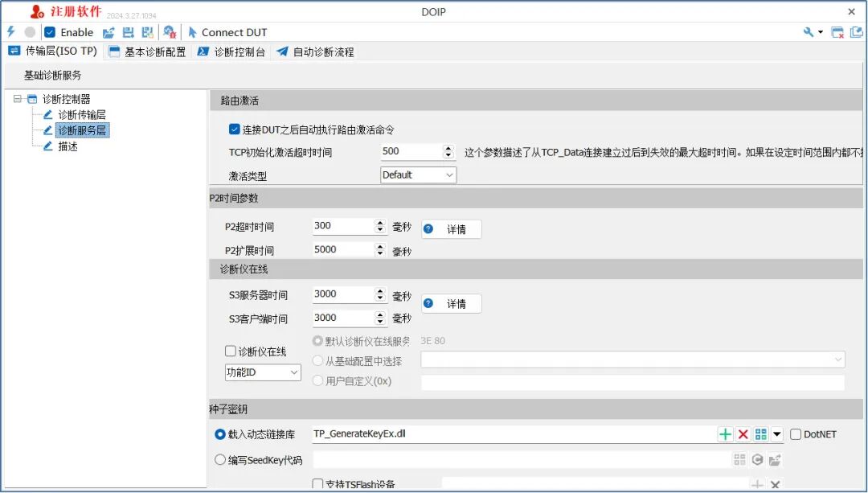The image size is (868, 493).
Task: Click the save-as icon next to save
Action: coord(146,31)
